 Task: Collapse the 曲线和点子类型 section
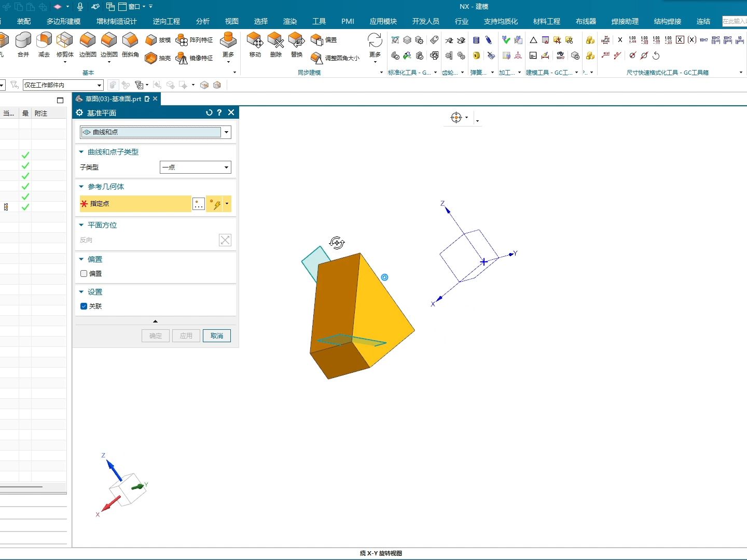click(81, 152)
